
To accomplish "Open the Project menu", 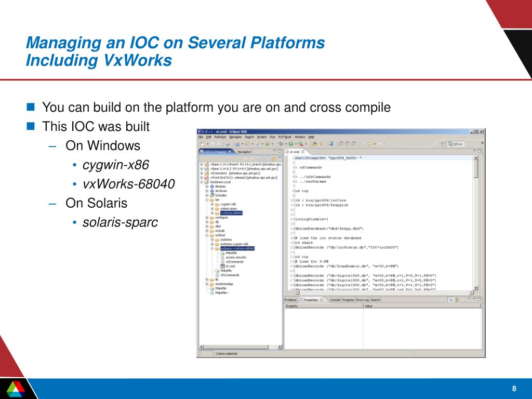I will [x=262, y=137].
